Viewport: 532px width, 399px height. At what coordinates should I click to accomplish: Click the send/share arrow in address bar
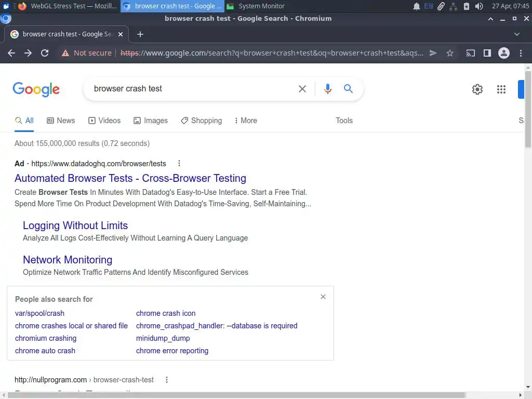pyautogui.click(x=433, y=53)
